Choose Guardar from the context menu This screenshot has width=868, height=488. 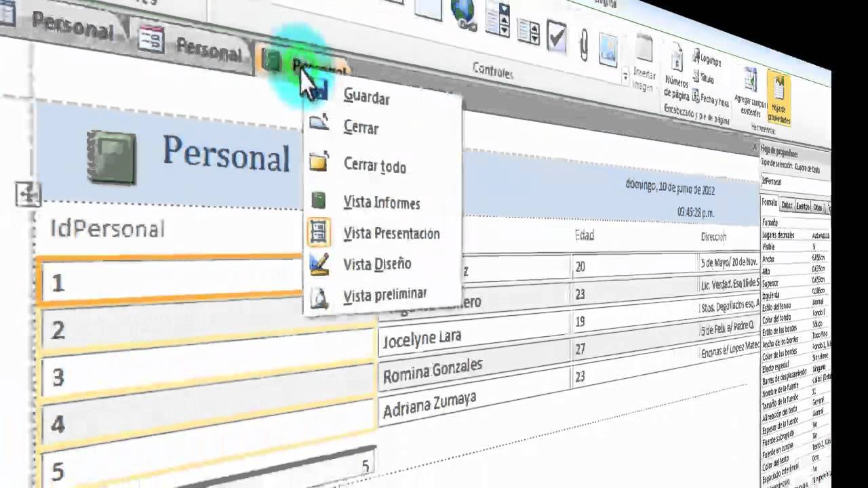(366, 98)
